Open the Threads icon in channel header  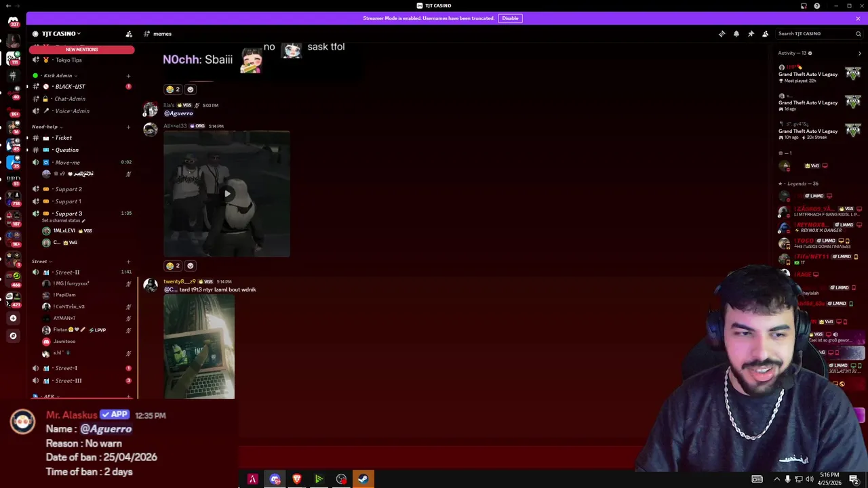click(722, 34)
